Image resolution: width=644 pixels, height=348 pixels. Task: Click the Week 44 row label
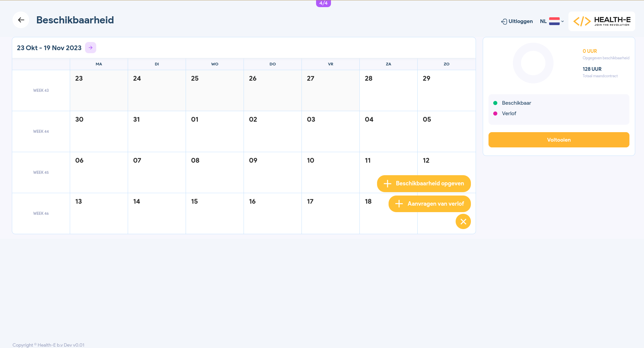(41, 131)
